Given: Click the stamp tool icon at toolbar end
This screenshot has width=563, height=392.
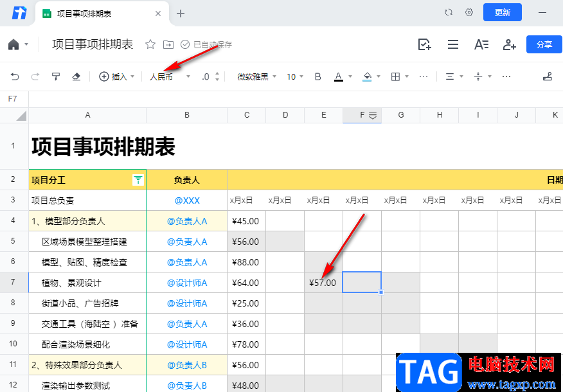Looking at the screenshot, I should pyautogui.click(x=547, y=76).
